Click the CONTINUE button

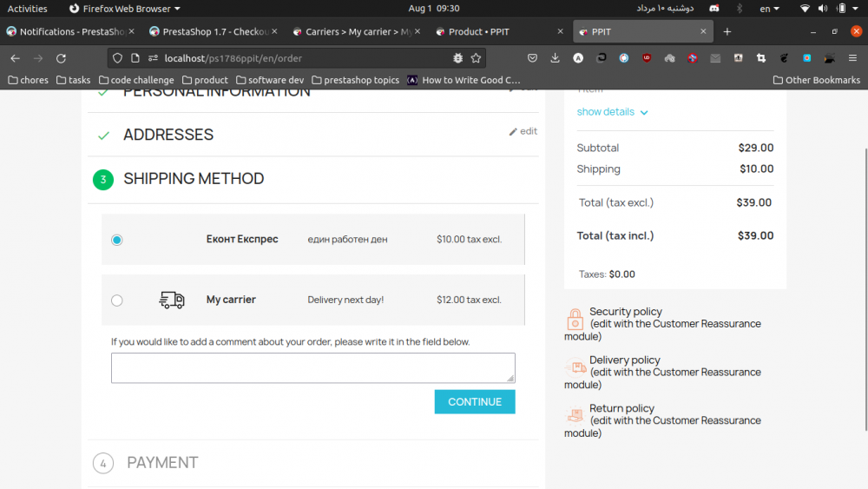[x=475, y=402]
